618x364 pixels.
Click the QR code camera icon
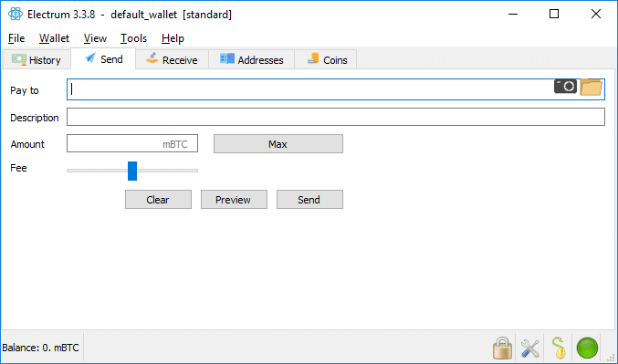point(565,87)
